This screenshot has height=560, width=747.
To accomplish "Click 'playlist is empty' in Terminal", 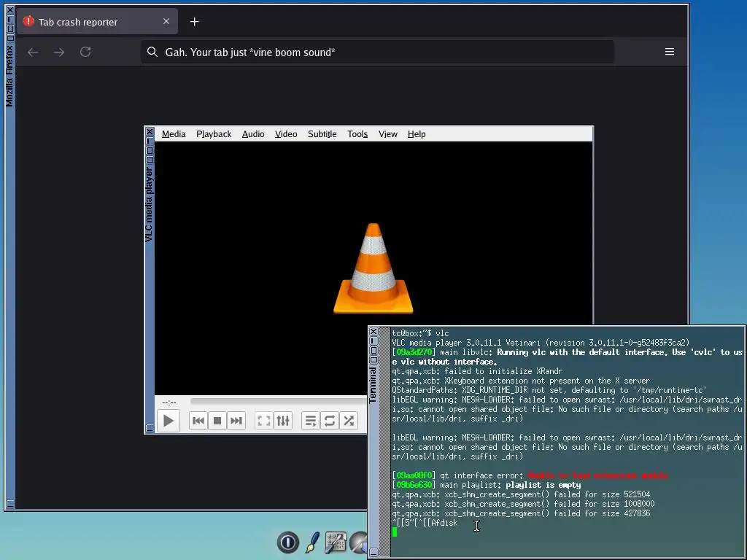I will tap(543, 485).
